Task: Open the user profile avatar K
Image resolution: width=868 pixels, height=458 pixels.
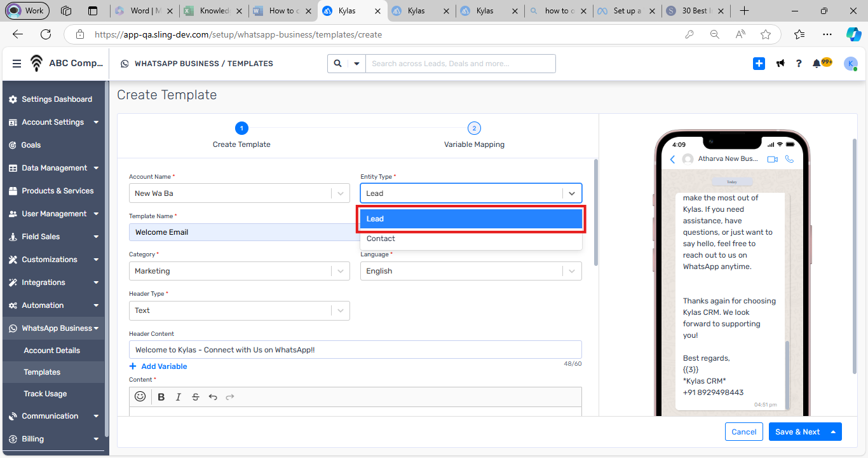Action: (851, 64)
